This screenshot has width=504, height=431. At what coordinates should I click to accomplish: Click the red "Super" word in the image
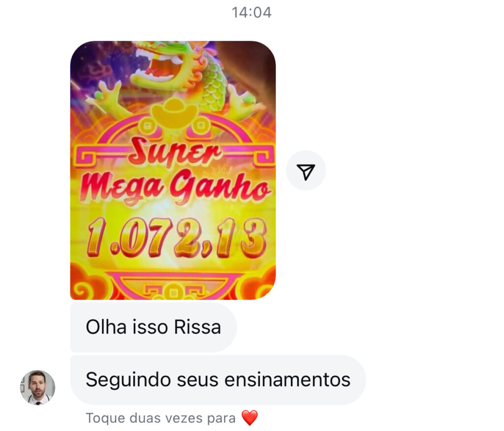(175, 151)
